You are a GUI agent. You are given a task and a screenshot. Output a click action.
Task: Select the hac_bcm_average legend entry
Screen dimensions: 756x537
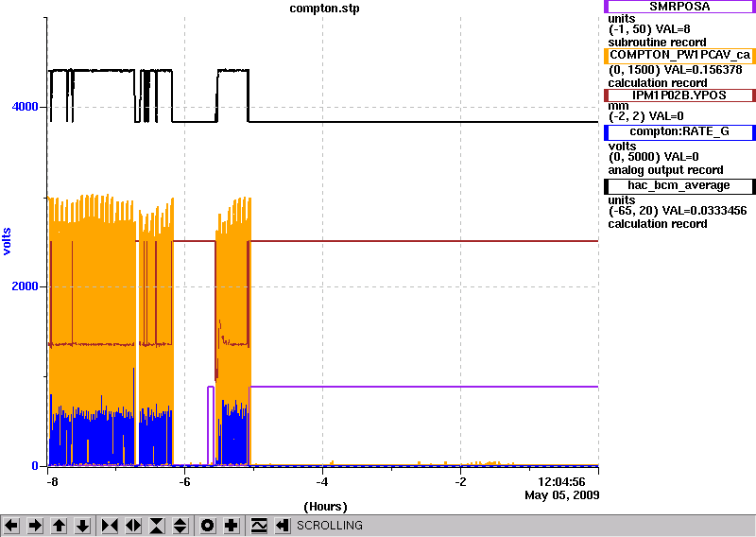click(x=679, y=186)
